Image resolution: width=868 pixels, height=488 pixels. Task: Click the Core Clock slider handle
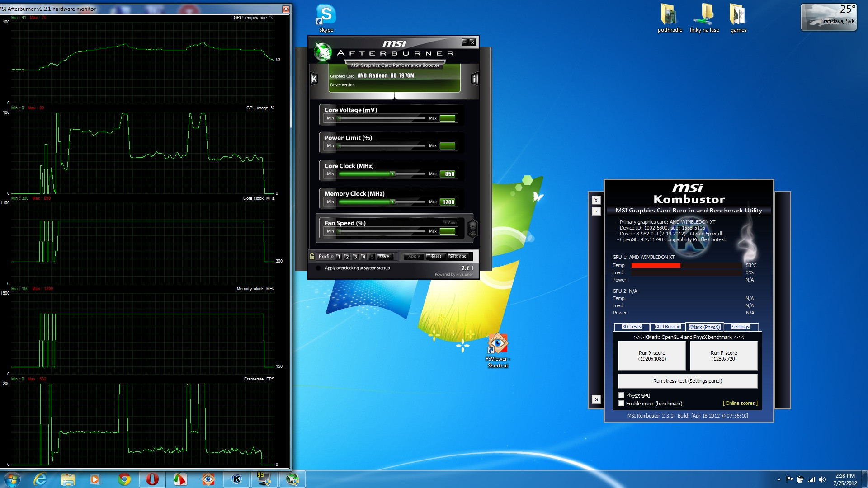point(393,174)
